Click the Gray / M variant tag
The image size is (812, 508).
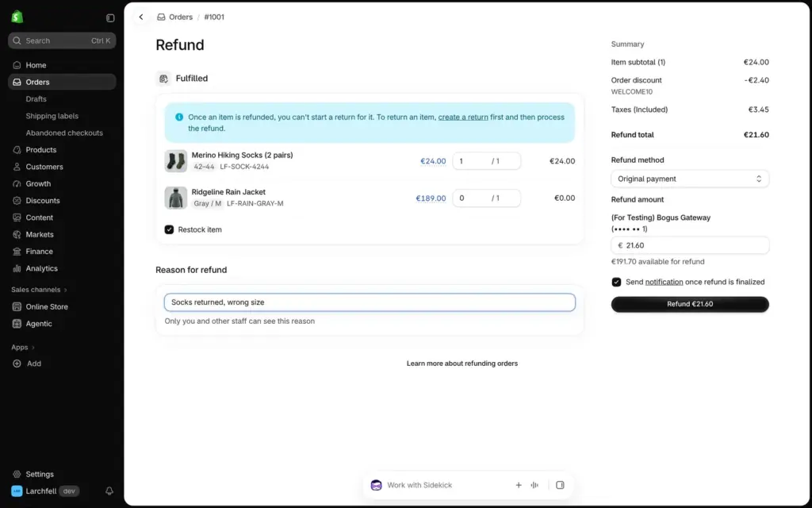click(207, 204)
